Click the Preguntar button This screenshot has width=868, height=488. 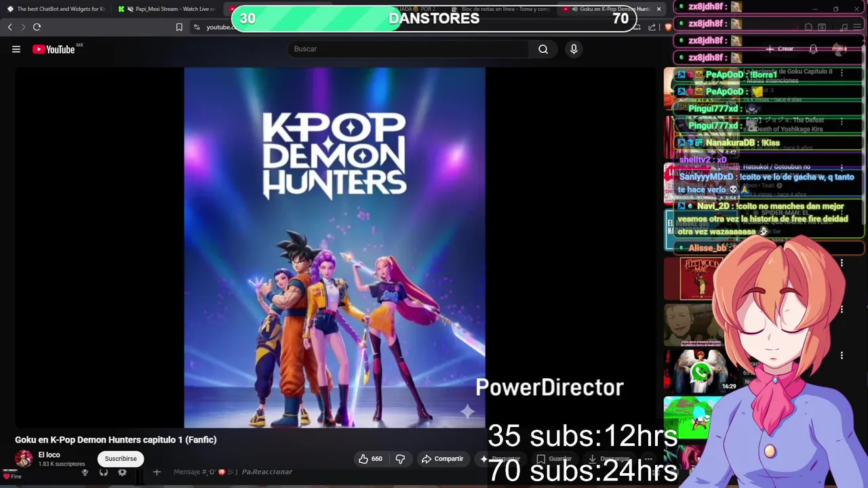[x=500, y=459]
